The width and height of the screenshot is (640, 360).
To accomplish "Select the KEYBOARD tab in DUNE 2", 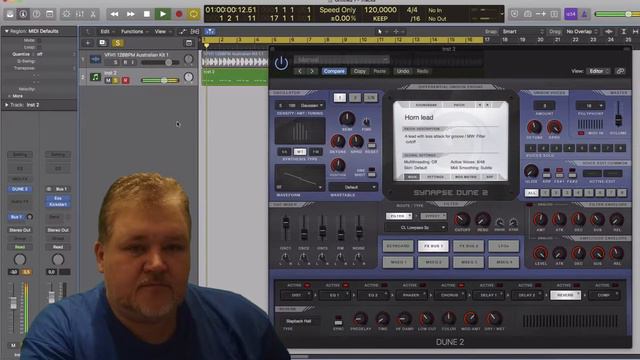I will [x=398, y=246].
